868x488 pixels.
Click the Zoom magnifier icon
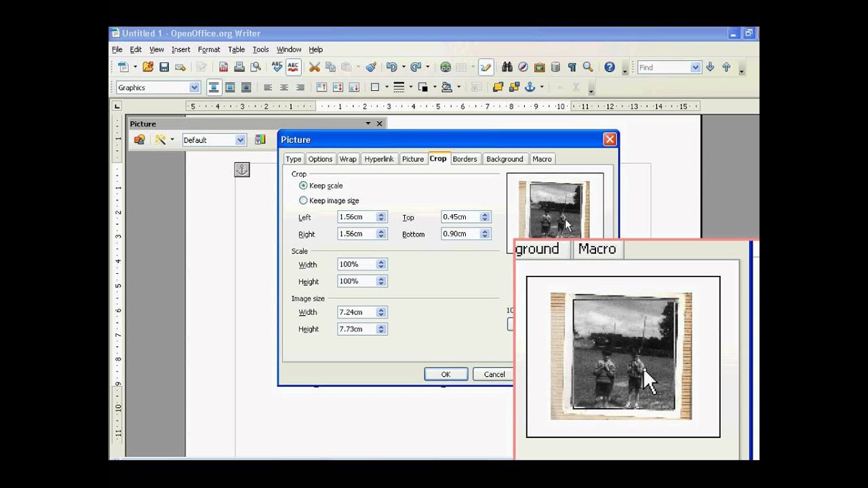588,67
